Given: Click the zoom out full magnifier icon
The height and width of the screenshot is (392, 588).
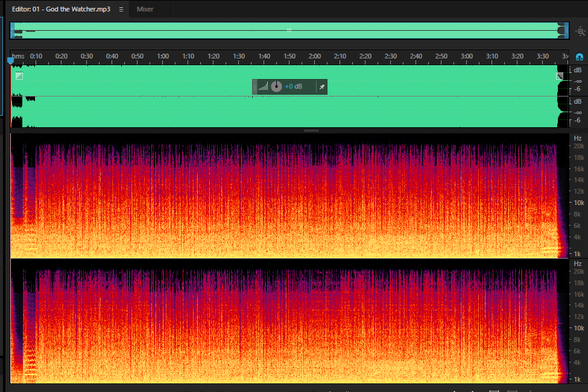Looking at the screenshot, I should pos(581,32).
